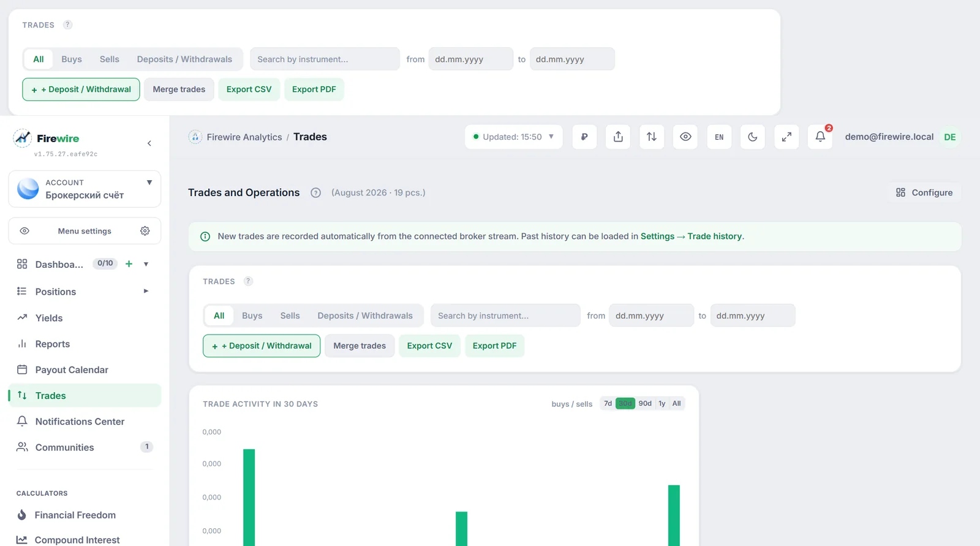Click the demo@firewire.local account label

(889, 137)
